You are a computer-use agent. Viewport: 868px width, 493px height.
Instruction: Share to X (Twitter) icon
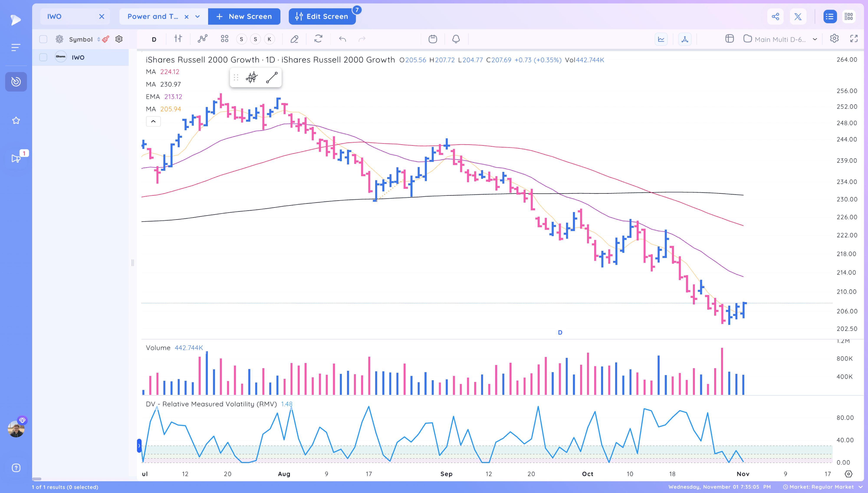(x=798, y=16)
